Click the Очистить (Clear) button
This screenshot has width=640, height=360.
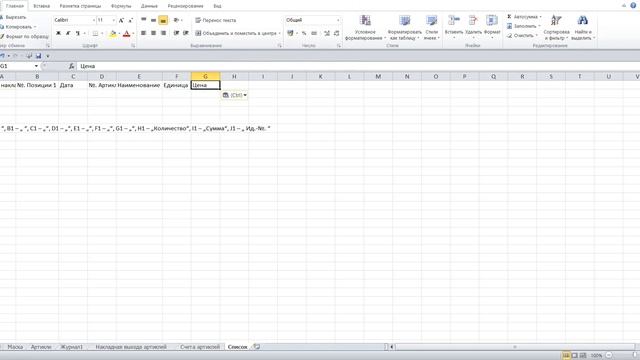click(521, 36)
